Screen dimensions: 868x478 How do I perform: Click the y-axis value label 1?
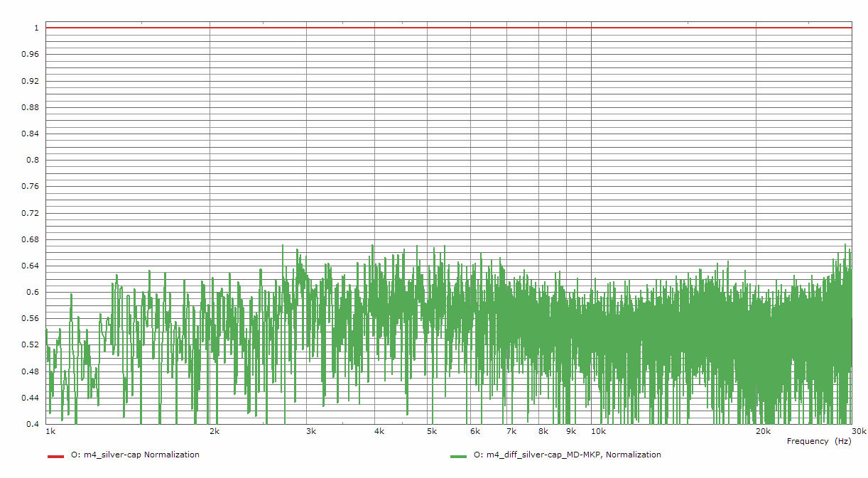36,28
